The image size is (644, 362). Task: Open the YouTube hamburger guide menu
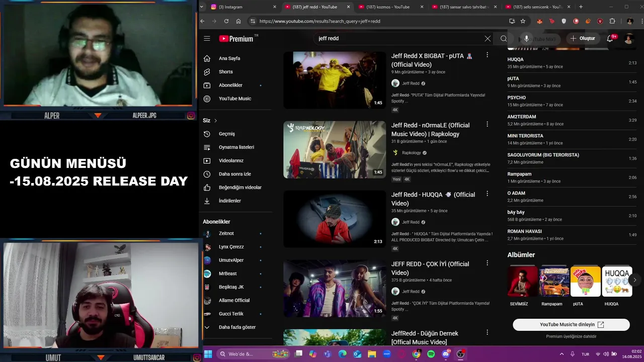click(207, 38)
